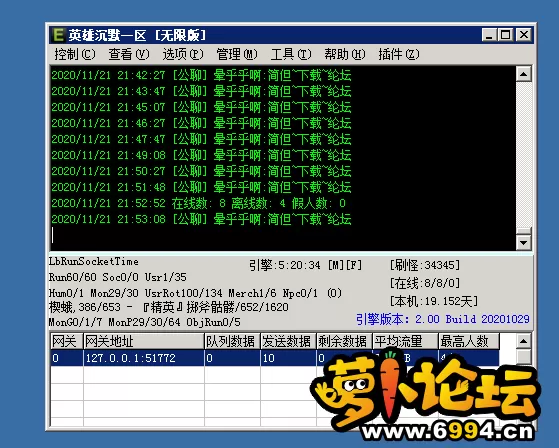Image resolution: width=559 pixels, height=448 pixels.
Task: Click the 最高人数 column header
Action: [468, 341]
